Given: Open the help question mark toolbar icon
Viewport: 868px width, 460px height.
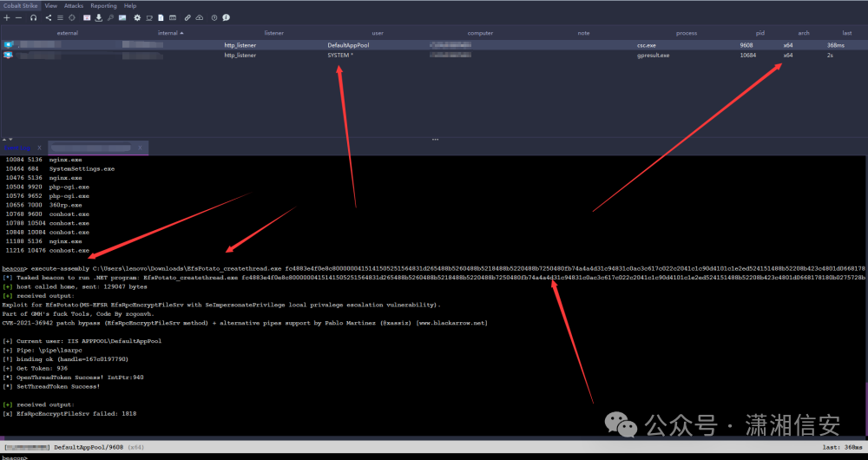Looking at the screenshot, I should click(214, 17).
